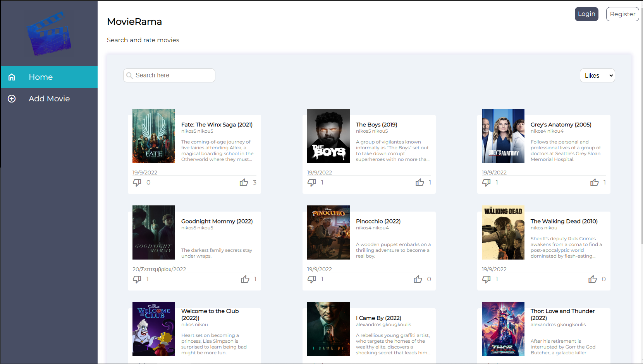This screenshot has height=364, width=643.
Task: Dislike The Boys movie
Action: pyautogui.click(x=312, y=182)
